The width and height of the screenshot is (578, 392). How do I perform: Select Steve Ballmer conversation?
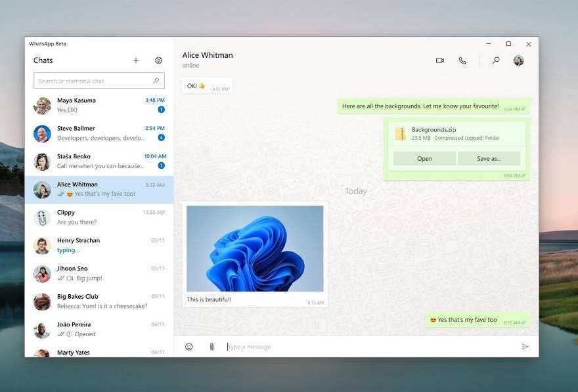99,133
